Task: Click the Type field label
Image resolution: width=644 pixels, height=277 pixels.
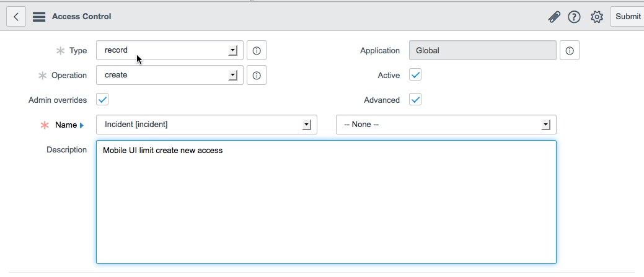Action: (78, 50)
